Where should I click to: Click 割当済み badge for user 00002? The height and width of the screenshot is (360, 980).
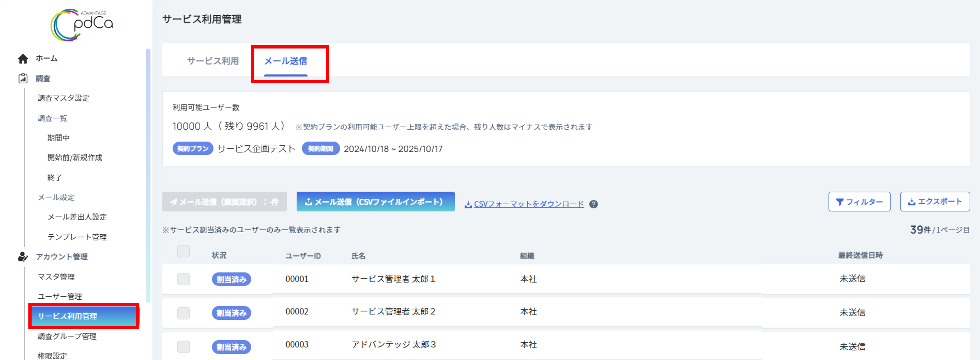point(231,313)
